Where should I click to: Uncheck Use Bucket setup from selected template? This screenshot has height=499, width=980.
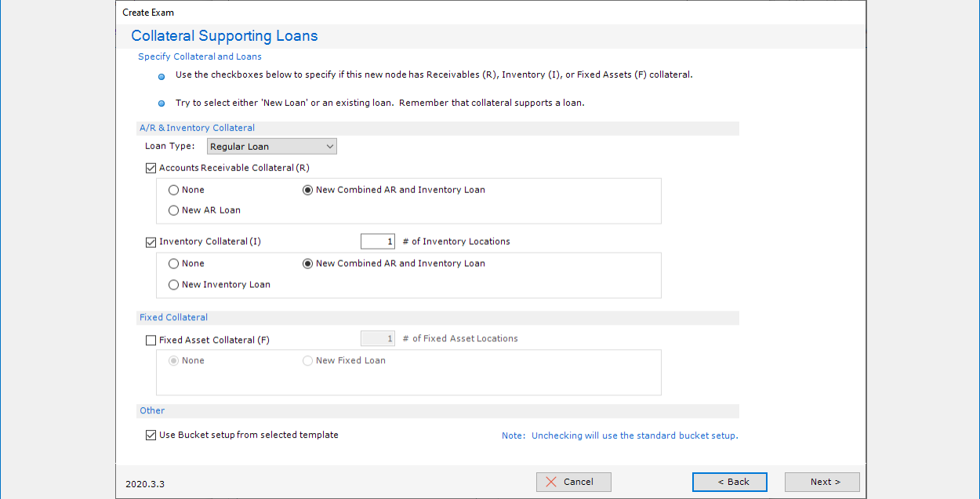151,435
